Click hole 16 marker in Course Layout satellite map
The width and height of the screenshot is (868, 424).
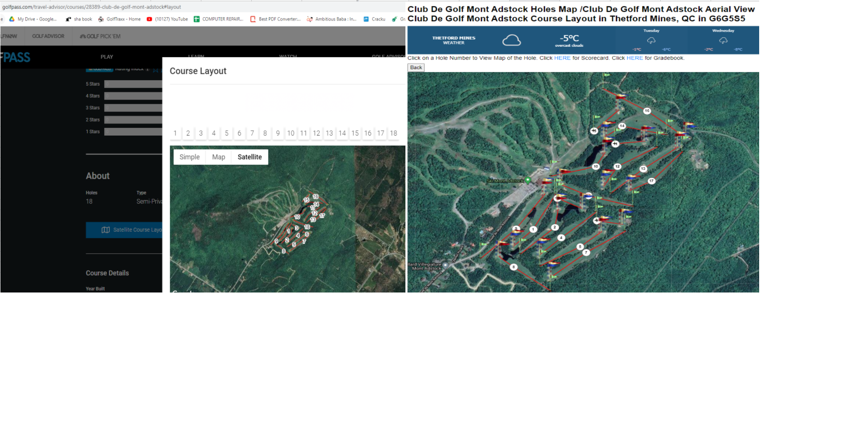pyautogui.click(x=316, y=196)
